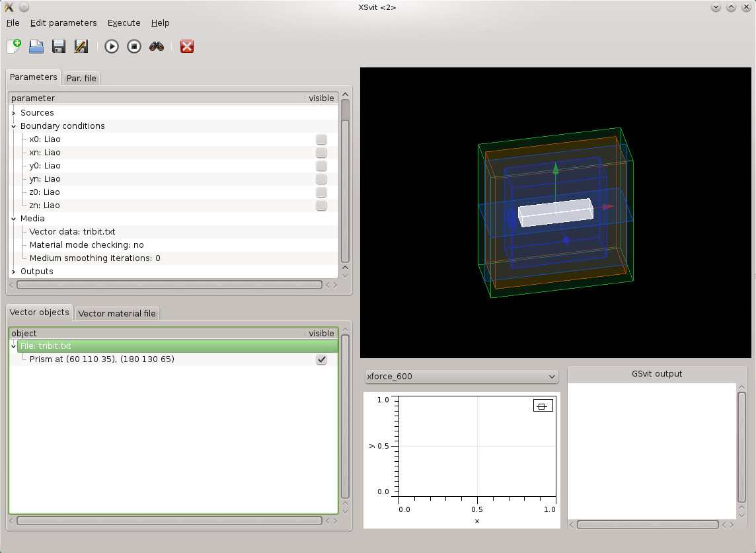This screenshot has width=756, height=553.
Task: Expand the Sources tree node
Action: (x=14, y=113)
